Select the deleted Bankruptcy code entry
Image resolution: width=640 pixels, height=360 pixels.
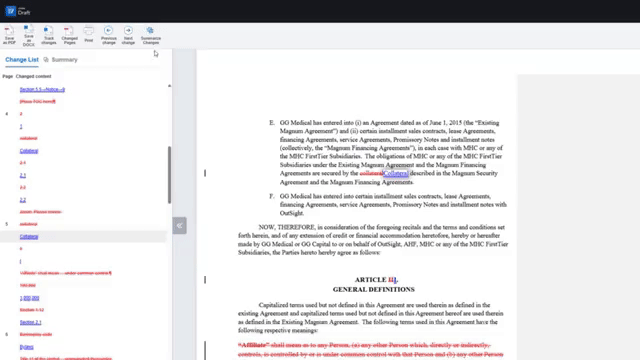tap(36, 334)
